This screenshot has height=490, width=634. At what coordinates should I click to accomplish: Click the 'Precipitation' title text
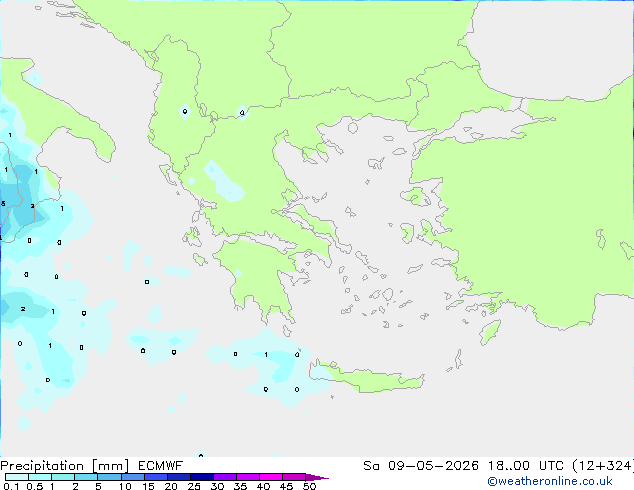[42, 466]
